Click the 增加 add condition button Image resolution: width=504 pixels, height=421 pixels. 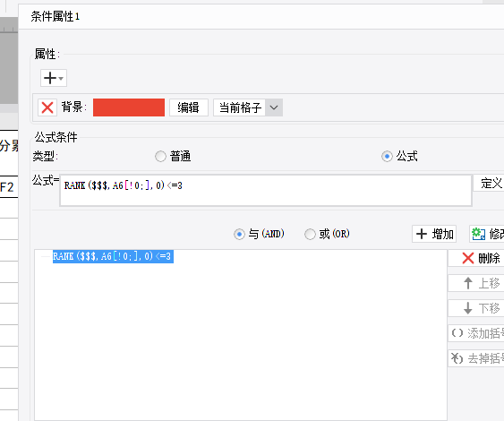(x=434, y=234)
